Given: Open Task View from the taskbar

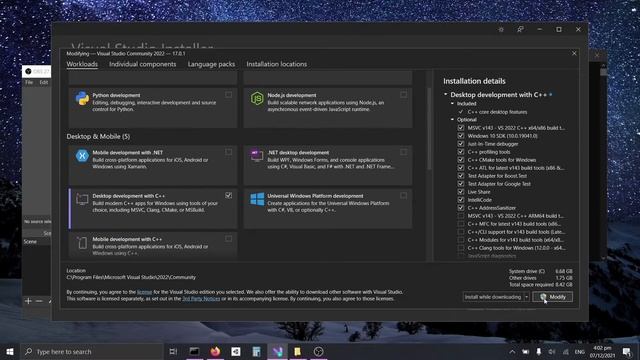Looking at the screenshot, I should coord(173,351).
